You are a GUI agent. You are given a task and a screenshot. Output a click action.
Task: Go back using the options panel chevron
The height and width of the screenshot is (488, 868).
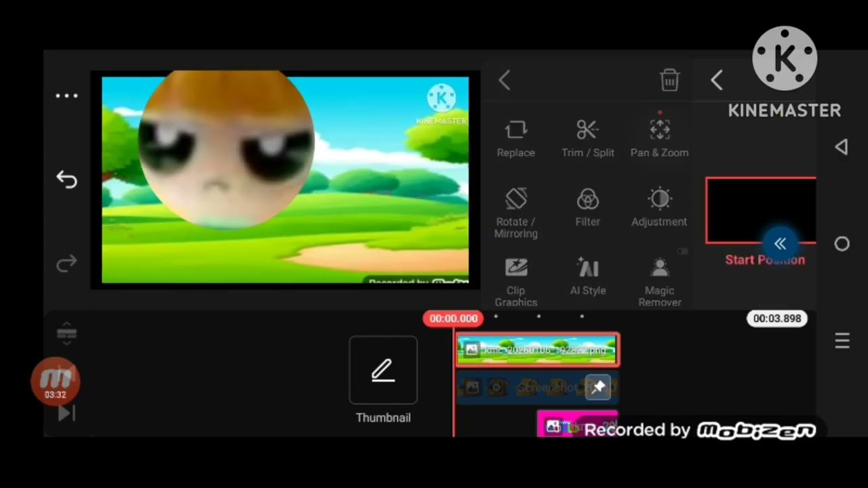[505, 81]
